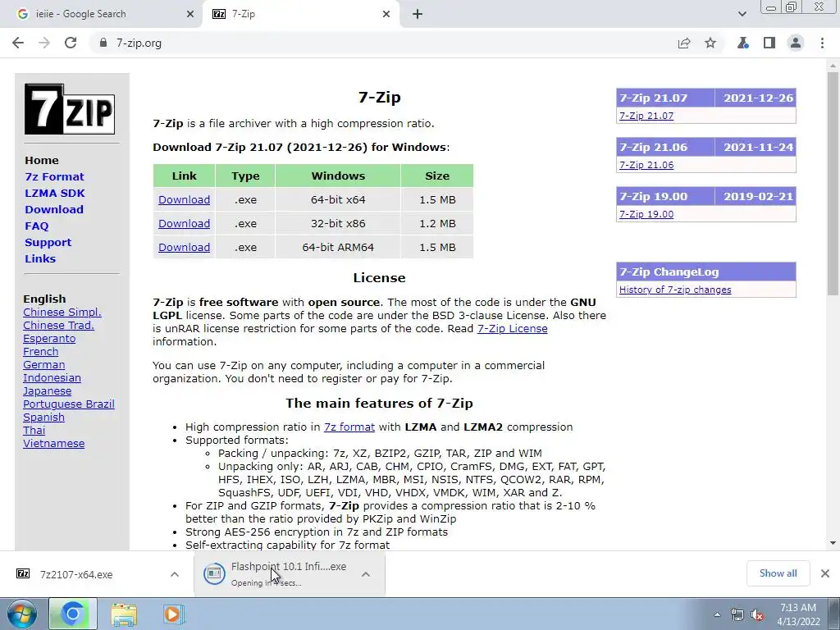Click the Chrome taskbar icon
This screenshot has height=630, width=840.
73,614
